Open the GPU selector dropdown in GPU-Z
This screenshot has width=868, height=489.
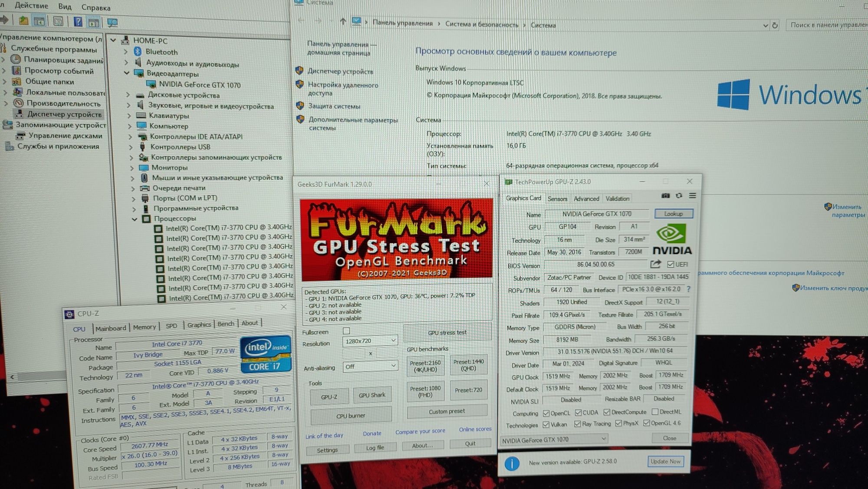pyautogui.click(x=554, y=439)
